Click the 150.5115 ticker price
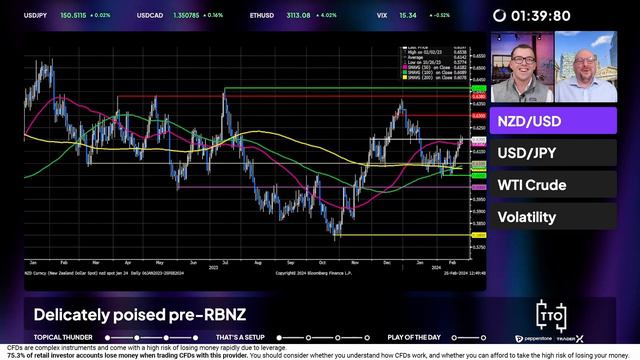The width and height of the screenshot is (640, 360). pos(73,16)
